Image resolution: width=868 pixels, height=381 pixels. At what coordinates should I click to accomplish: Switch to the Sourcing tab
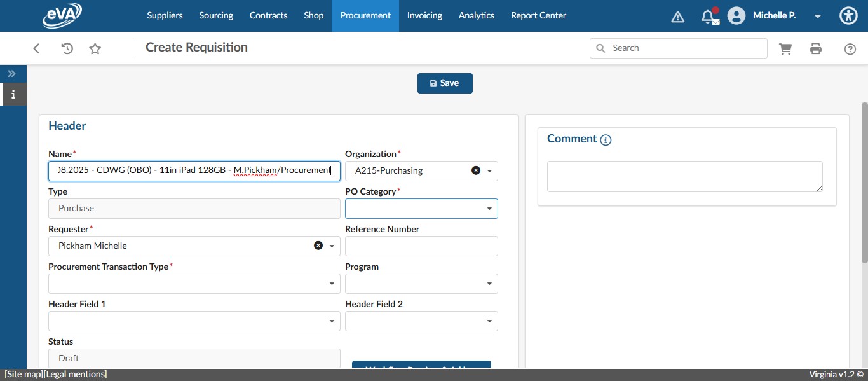pos(215,15)
